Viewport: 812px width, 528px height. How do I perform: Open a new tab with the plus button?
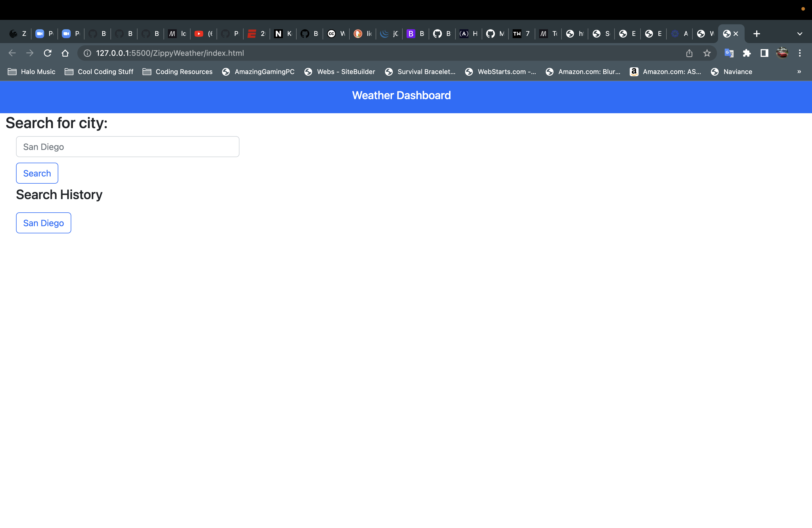(757, 34)
